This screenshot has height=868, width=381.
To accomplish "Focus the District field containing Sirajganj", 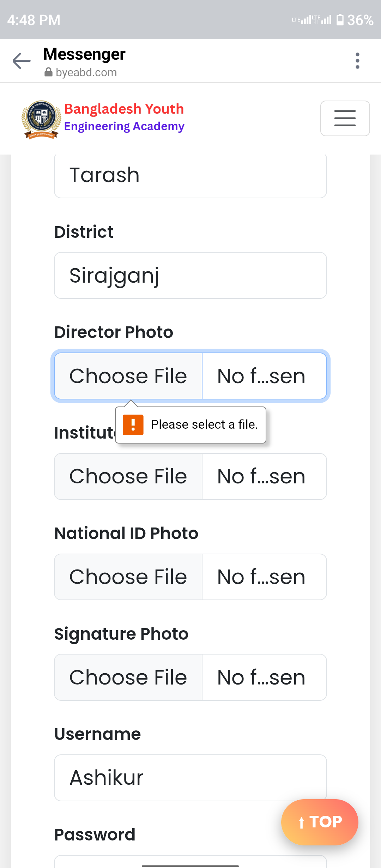I will tap(190, 276).
